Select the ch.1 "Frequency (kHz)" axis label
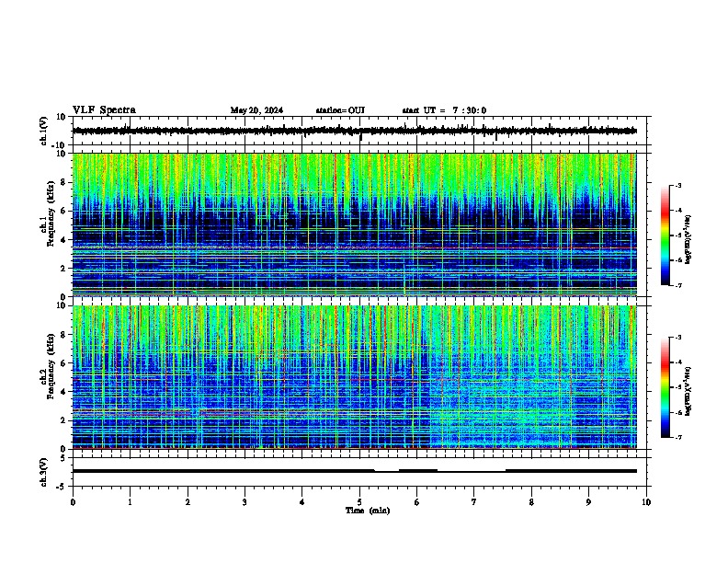 [51, 213]
